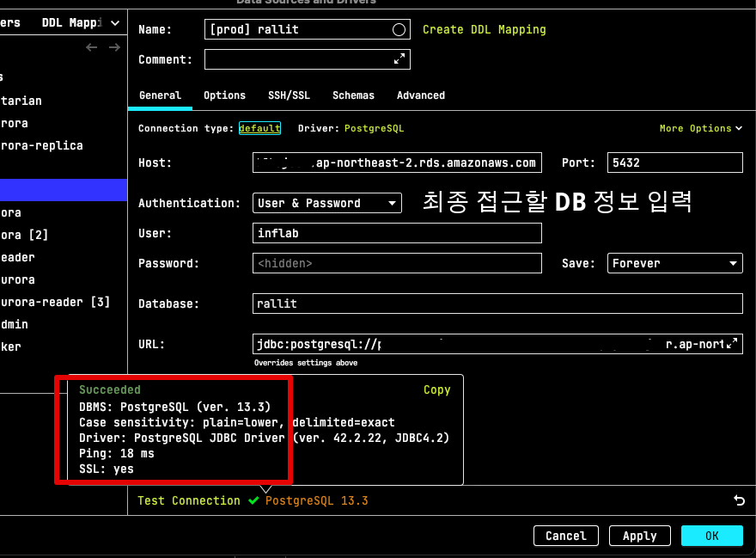Copy the connection success details
756x558 pixels.
pyautogui.click(x=436, y=389)
